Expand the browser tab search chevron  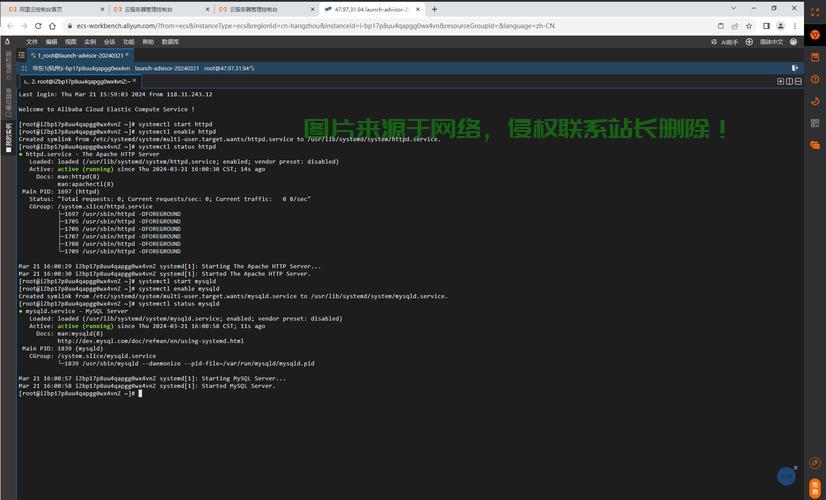(733, 8)
